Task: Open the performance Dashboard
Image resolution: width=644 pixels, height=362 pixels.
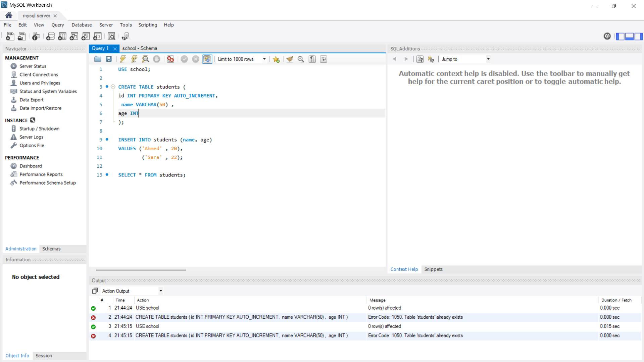Action: point(31,166)
